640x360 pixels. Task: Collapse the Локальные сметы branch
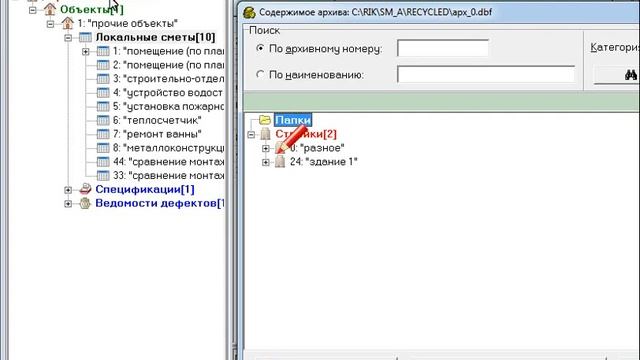(x=68, y=38)
